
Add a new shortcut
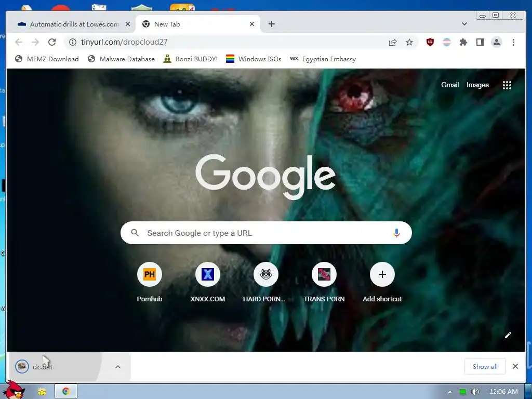coord(382,282)
